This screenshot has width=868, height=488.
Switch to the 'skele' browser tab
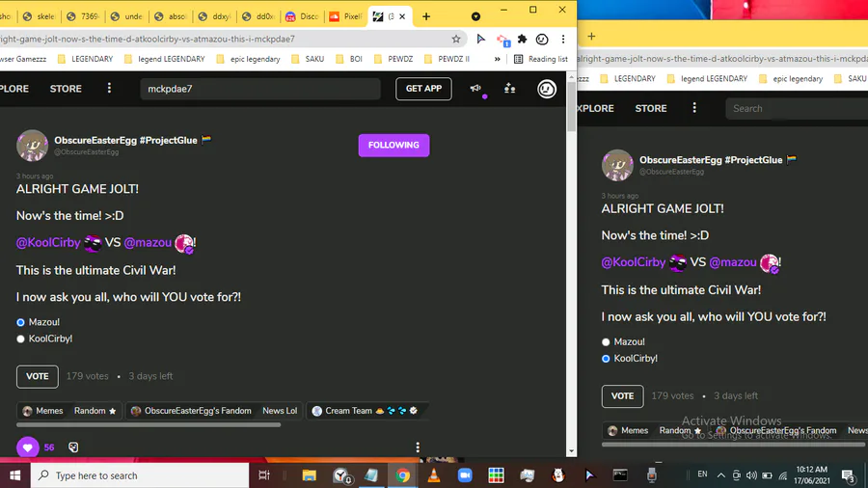(x=39, y=16)
